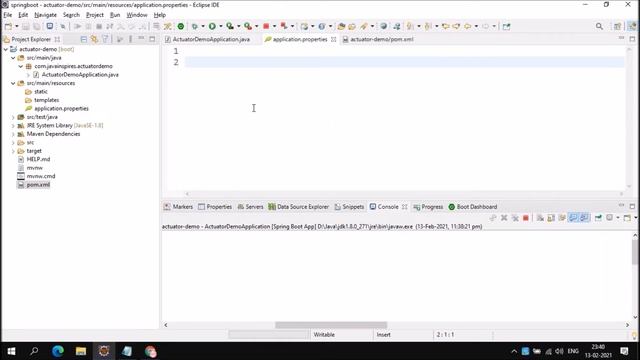640x360 pixels.
Task: Select HELP.md in Project Explorer
Action: coord(38,159)
